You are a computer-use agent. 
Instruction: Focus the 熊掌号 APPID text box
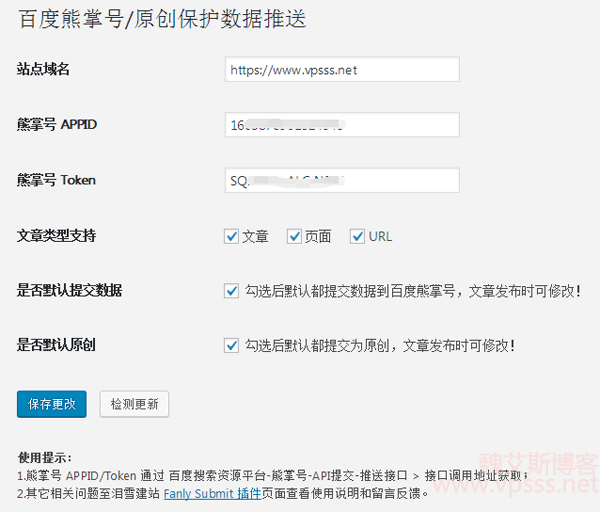(342, 125)
